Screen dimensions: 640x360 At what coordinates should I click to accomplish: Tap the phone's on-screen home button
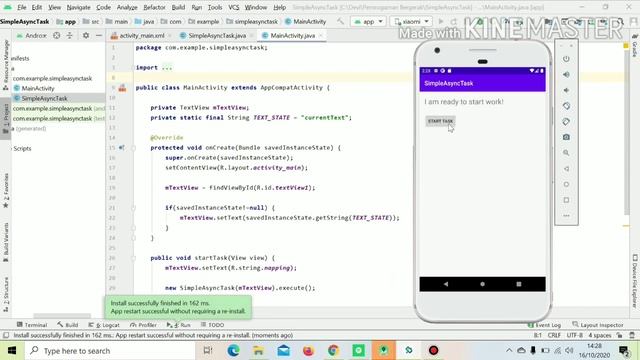click(x=482, y=284)
